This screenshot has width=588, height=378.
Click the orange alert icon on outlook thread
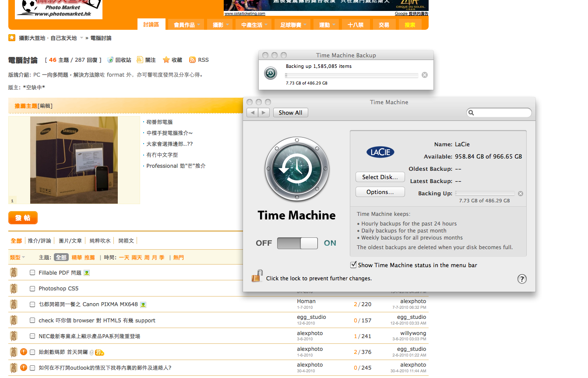[24, 367]
